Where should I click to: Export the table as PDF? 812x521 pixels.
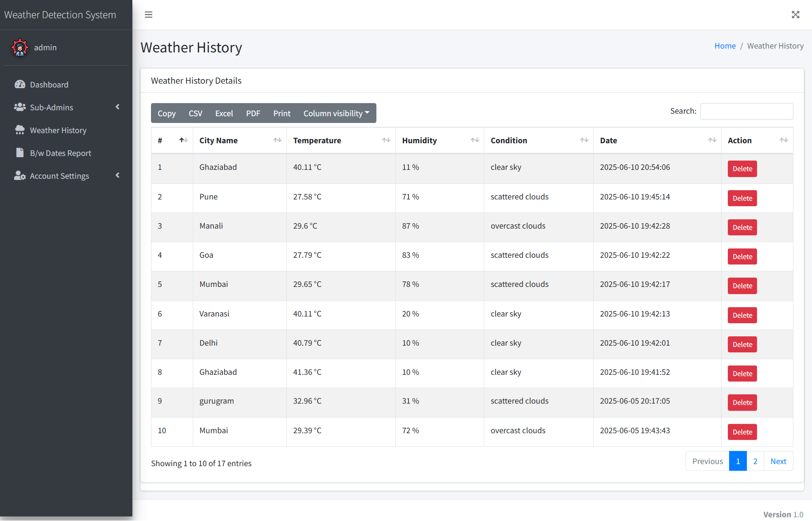[253, 113]
